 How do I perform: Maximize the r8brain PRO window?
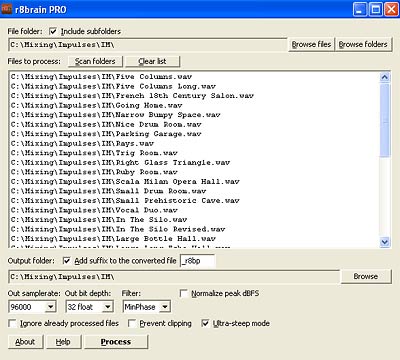tap(376, 9)
